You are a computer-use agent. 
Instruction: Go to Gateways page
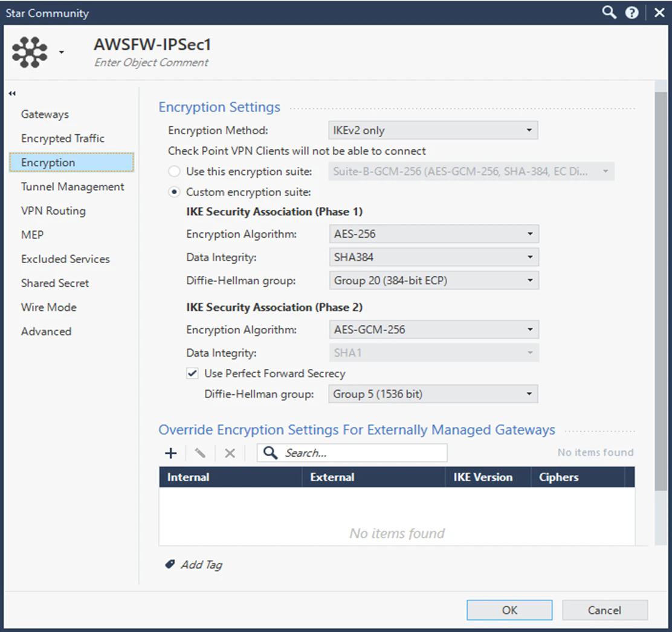[45, 114]
